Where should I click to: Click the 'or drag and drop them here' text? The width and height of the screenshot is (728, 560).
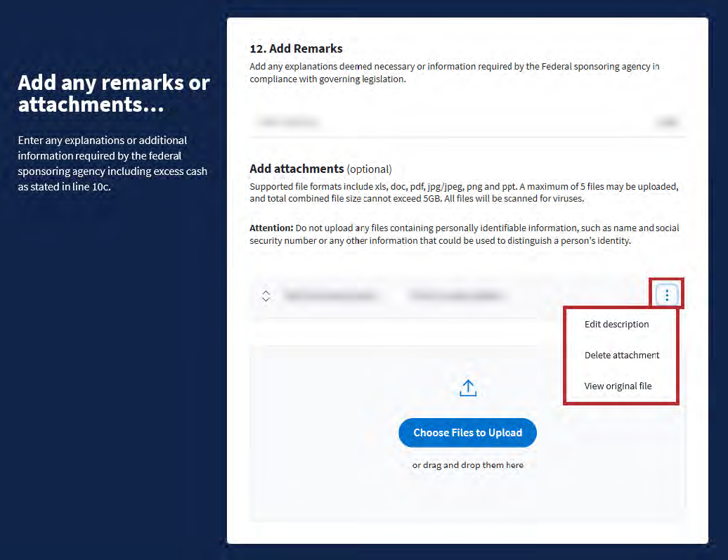click(467, 465)
